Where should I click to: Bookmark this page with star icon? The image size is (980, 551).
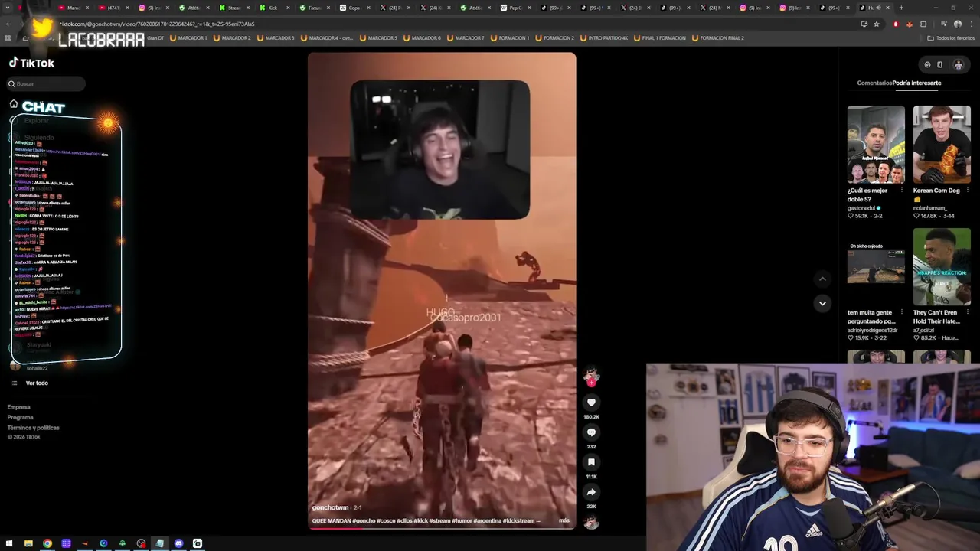coord(877,24)
